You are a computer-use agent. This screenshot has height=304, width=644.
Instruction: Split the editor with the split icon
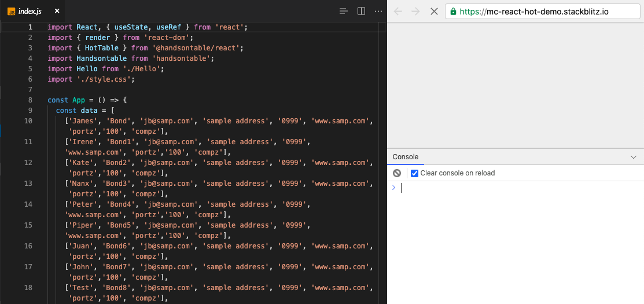pos(362,11)
